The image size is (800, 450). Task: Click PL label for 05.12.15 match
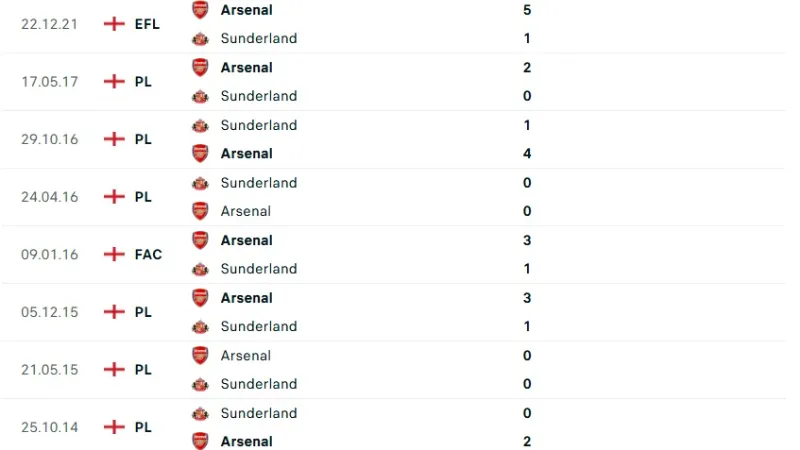click(143, 312)
